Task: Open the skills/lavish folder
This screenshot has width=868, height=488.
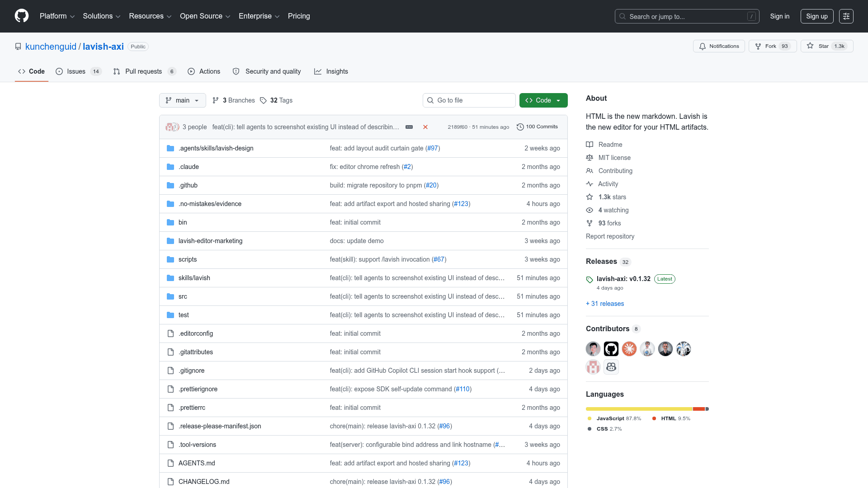Action: point(194,278)
